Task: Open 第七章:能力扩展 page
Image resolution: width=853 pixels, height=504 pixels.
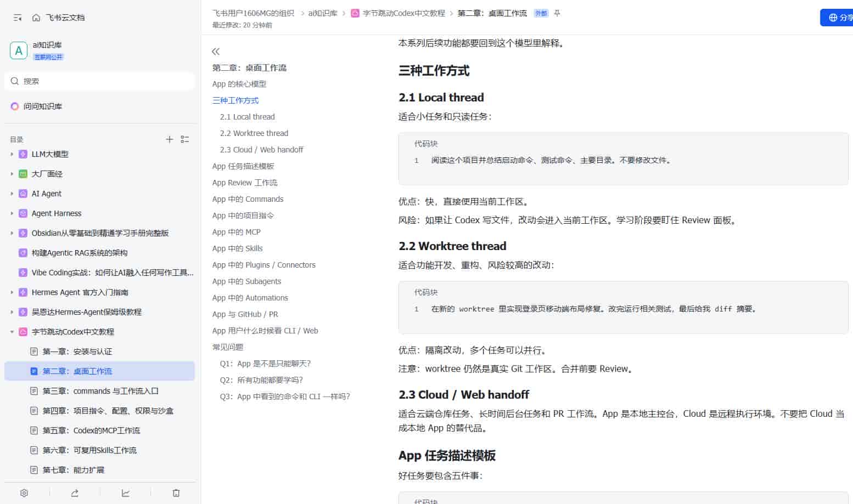Action: tap(74, 470)
